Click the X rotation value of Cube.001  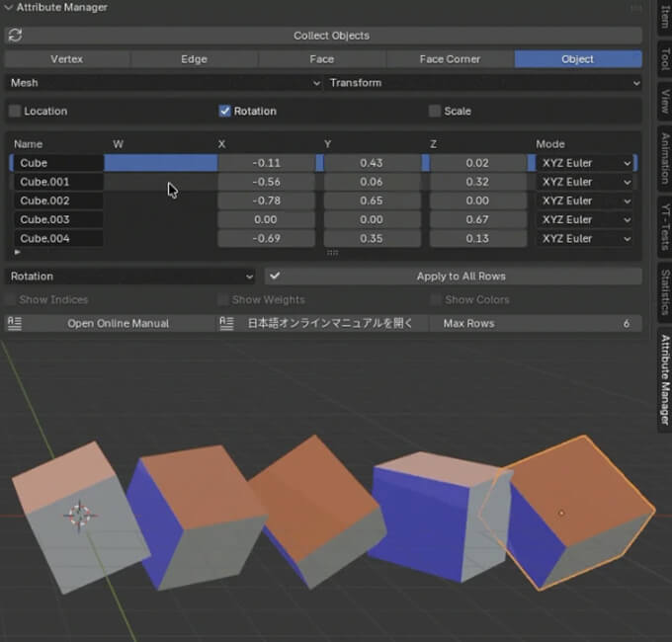tap(265, 182)
